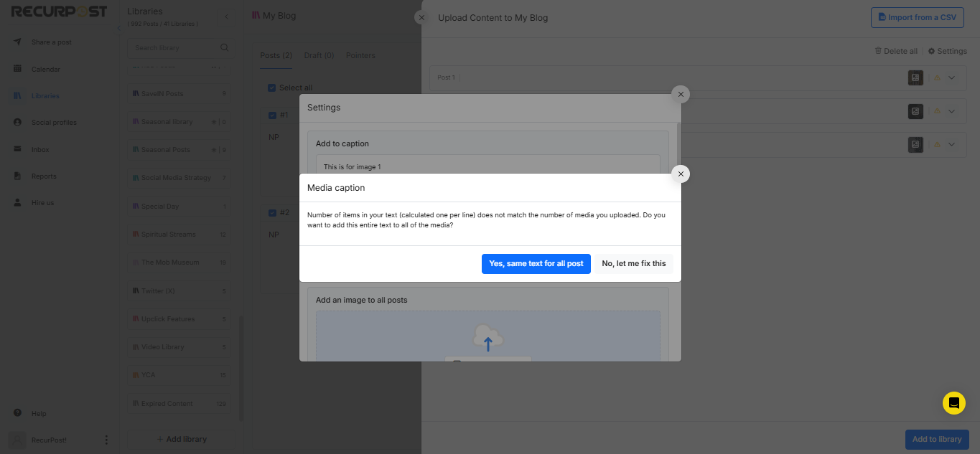The image size is (980, 454).
Task: Switch to the Posts (2) tab
Action: click(276, 55)
